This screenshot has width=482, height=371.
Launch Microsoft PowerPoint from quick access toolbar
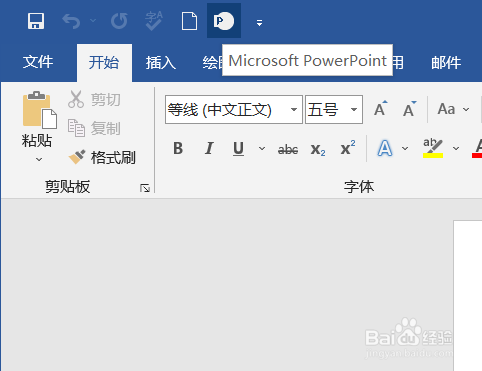click(x=224, y=21)
